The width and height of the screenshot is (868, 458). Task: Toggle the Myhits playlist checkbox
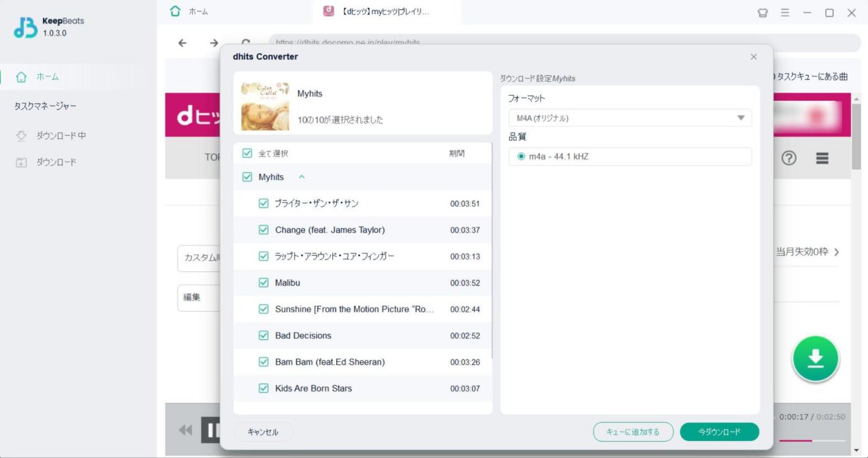point(247,177)
